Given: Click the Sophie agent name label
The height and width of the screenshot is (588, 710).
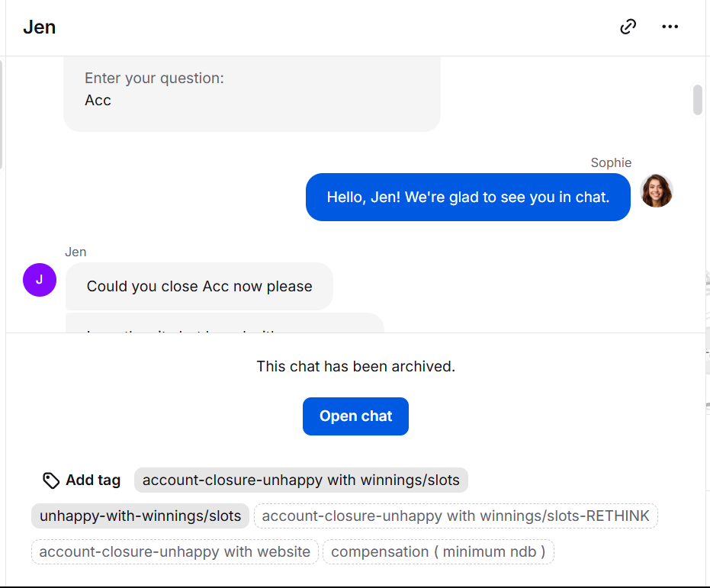Looking at the screenshot, I should point(611,162).
